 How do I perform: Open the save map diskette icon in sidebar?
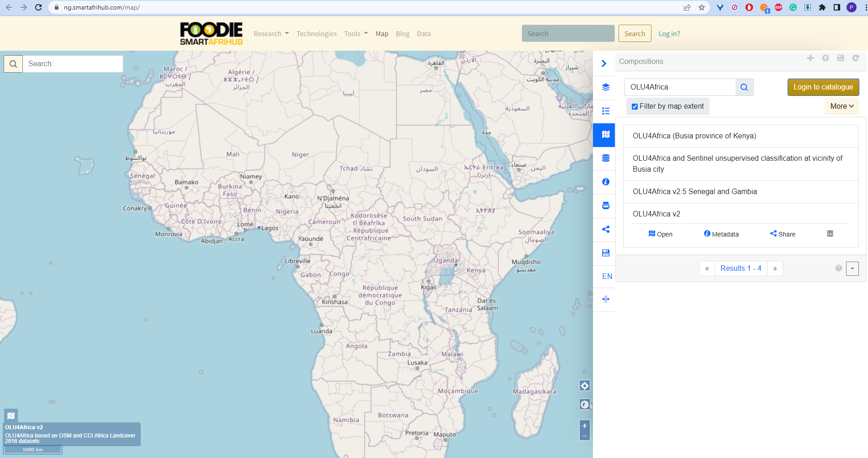click(605, 253)
